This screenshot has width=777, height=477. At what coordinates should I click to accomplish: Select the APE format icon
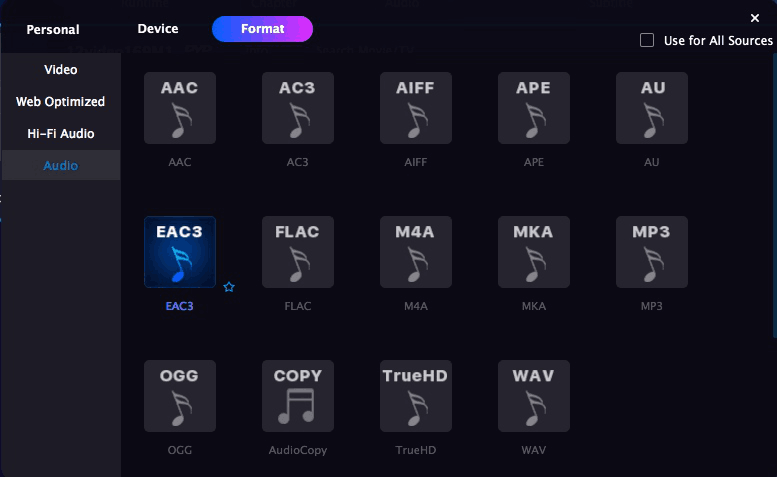click(533, 108)
